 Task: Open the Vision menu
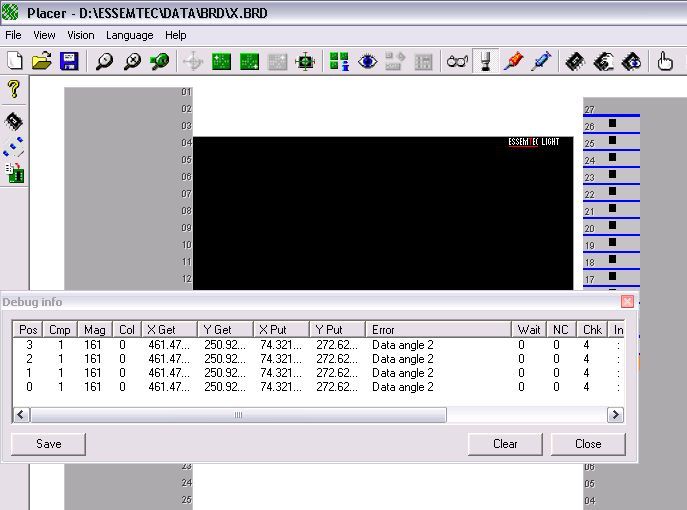pos(81,35)
